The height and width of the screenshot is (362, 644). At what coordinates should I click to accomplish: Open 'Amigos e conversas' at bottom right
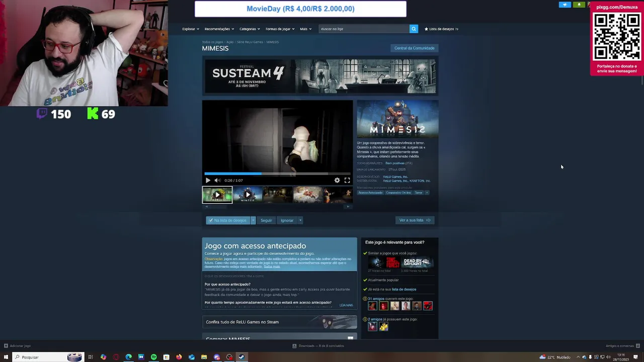[622, 346]
